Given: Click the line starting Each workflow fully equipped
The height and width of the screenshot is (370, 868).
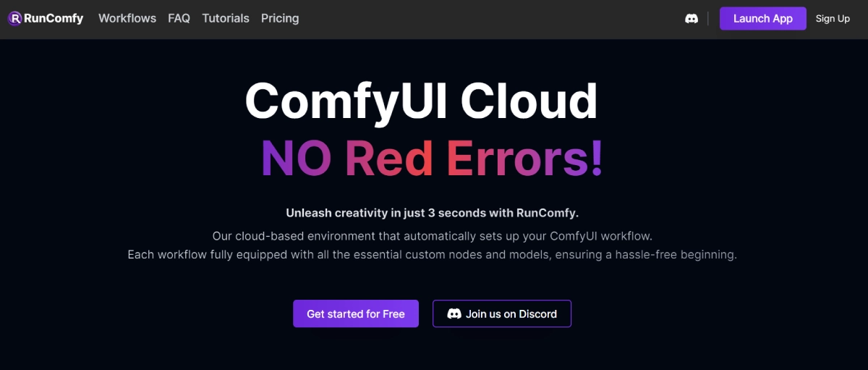Looking at the screenshot, I should 433,255.
